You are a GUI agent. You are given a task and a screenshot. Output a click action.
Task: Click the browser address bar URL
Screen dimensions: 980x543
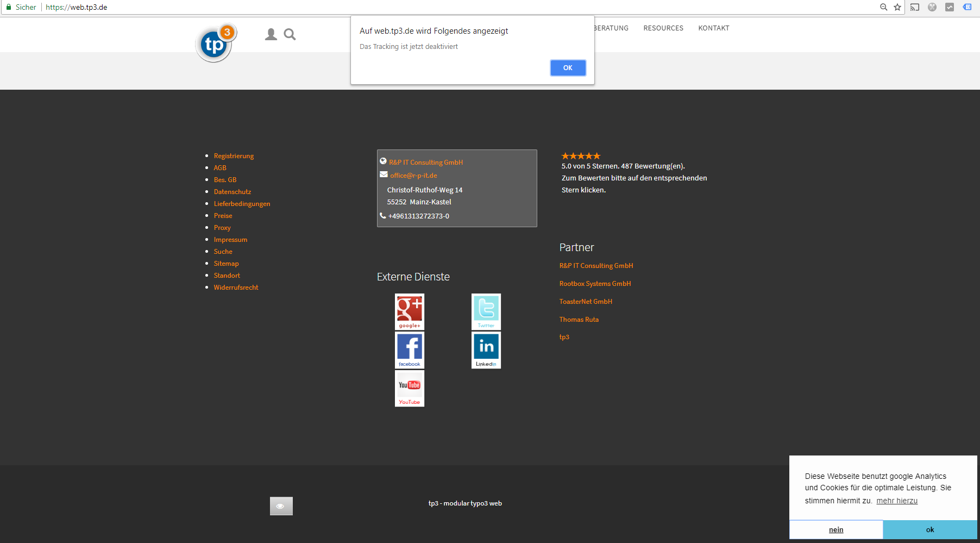tap(76, 7)
